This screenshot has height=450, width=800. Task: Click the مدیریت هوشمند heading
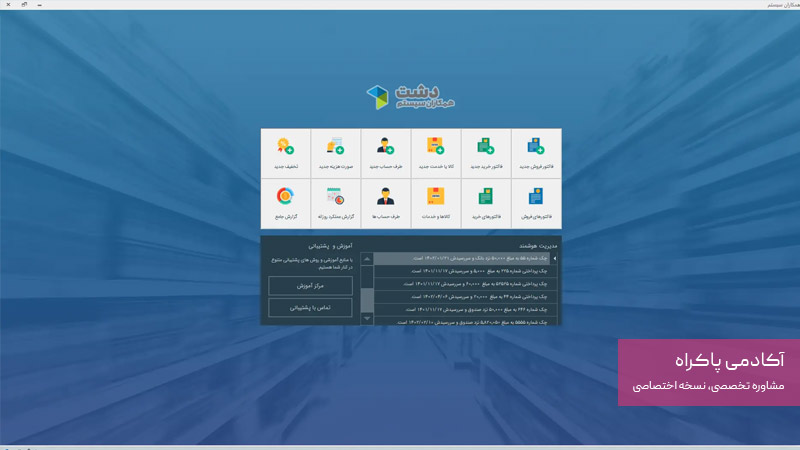538,246
